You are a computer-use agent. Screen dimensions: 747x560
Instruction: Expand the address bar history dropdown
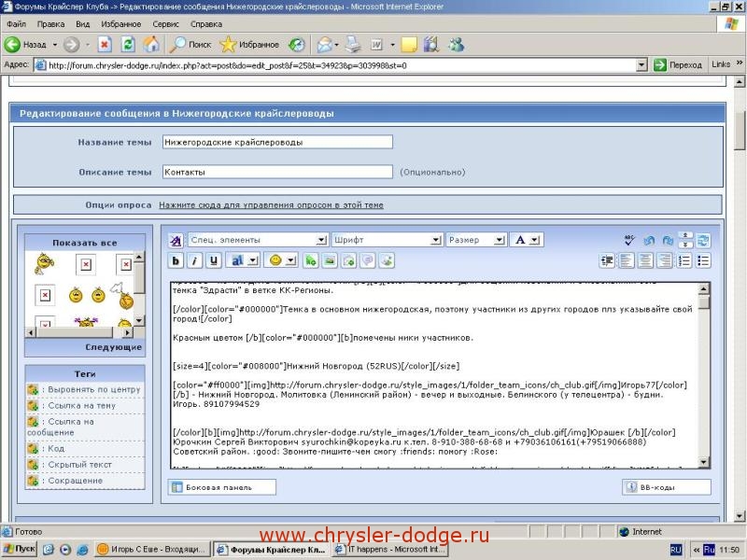coord(641,64)
